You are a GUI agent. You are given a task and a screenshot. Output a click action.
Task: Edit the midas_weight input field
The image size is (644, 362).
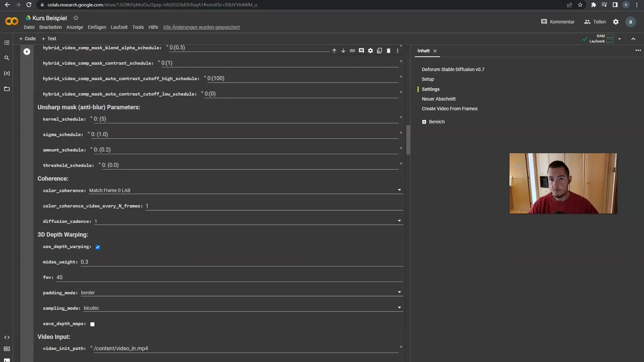(x=242, y=262)
